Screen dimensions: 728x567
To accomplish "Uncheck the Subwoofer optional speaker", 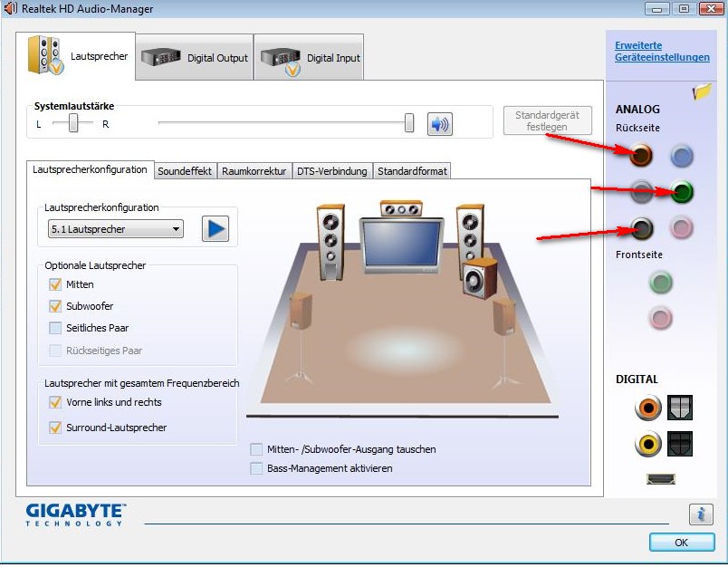I will pyautogui.click(x=55, y=306).
